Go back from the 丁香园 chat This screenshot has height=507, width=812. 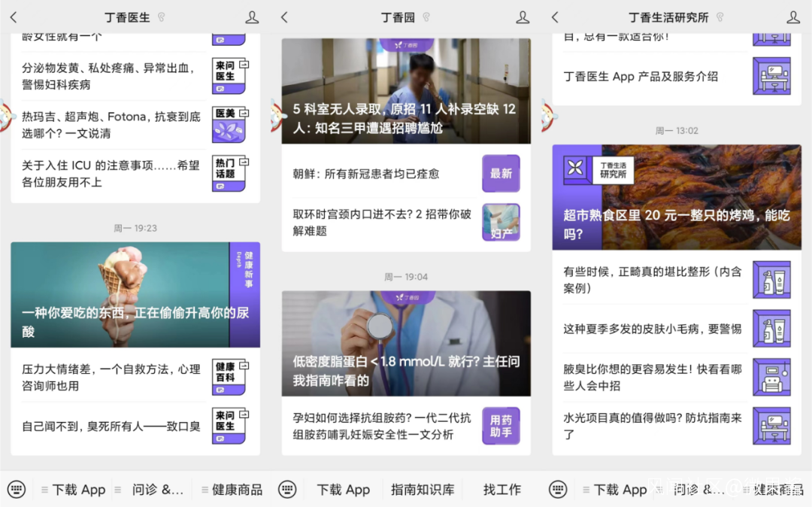(x=284, y=17)
